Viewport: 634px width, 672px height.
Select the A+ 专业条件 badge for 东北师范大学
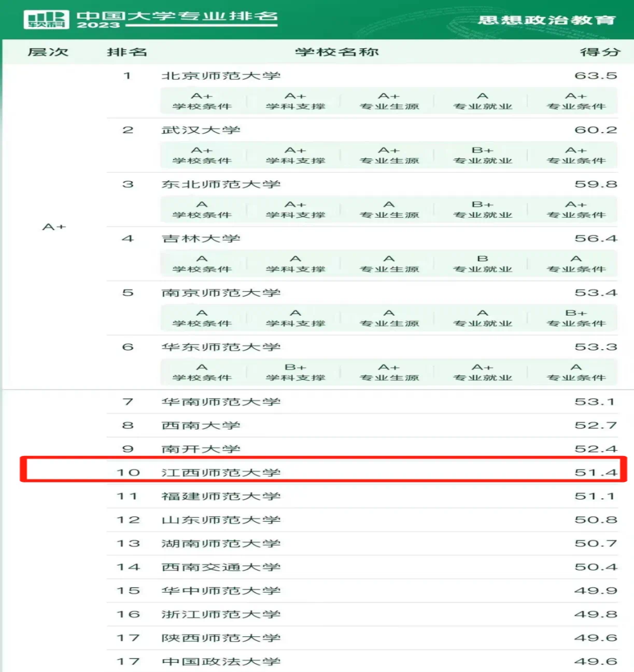point(577,210)
